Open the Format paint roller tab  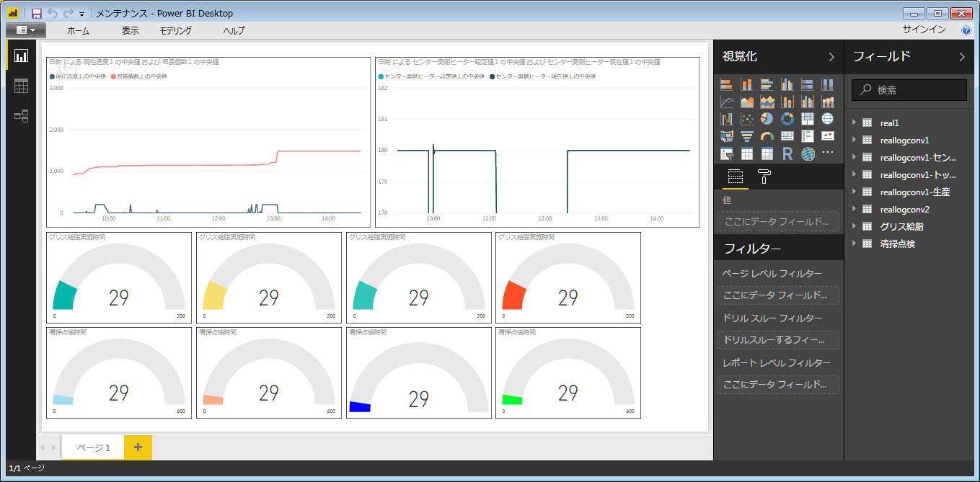763,177
